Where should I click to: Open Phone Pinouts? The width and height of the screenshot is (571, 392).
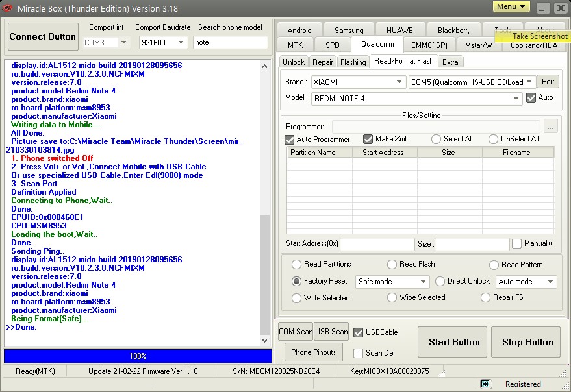[314, 352]
